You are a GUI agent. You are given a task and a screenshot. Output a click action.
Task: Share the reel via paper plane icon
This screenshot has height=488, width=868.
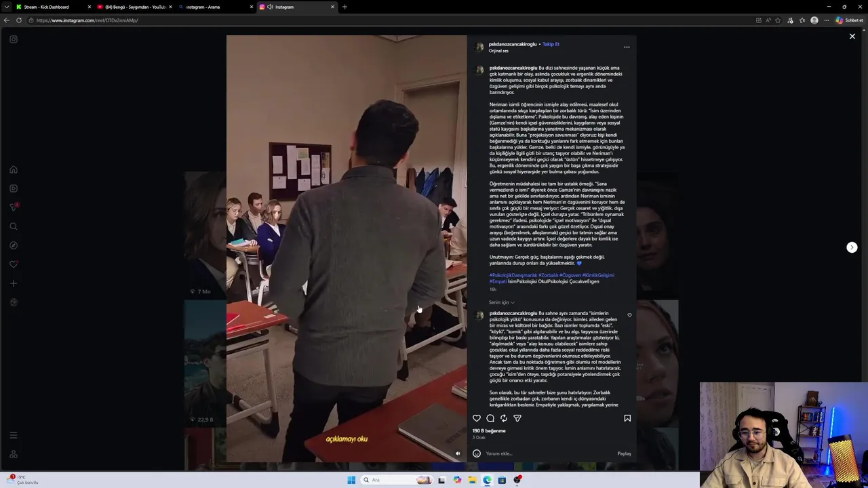pyautogui.click(x=517, y=418)
